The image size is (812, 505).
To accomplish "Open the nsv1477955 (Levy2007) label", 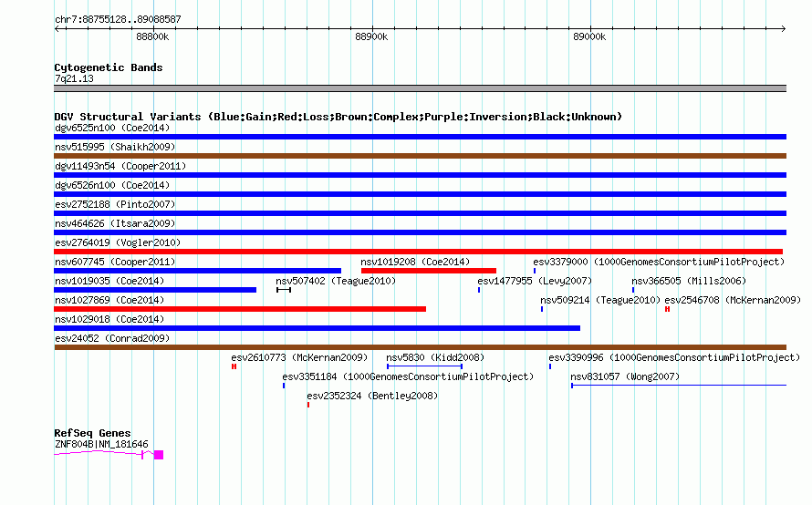I will click(x=535, y=281).
